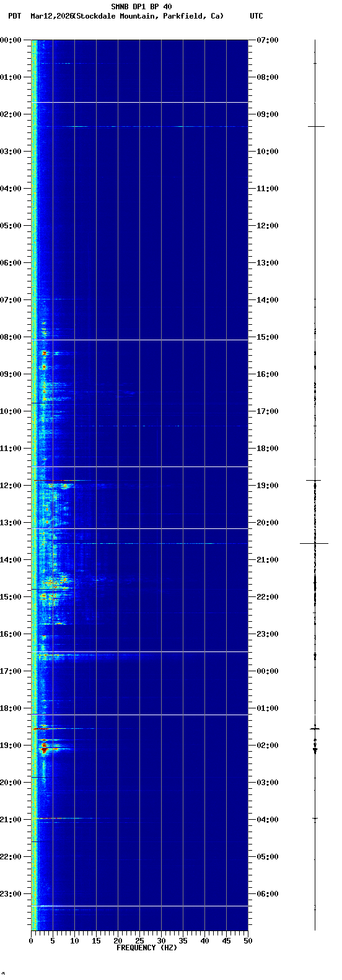Click the '23:00' label on UTC axis
The height and width of the screenshot is (980, 342).
click(x=268, y=634)
